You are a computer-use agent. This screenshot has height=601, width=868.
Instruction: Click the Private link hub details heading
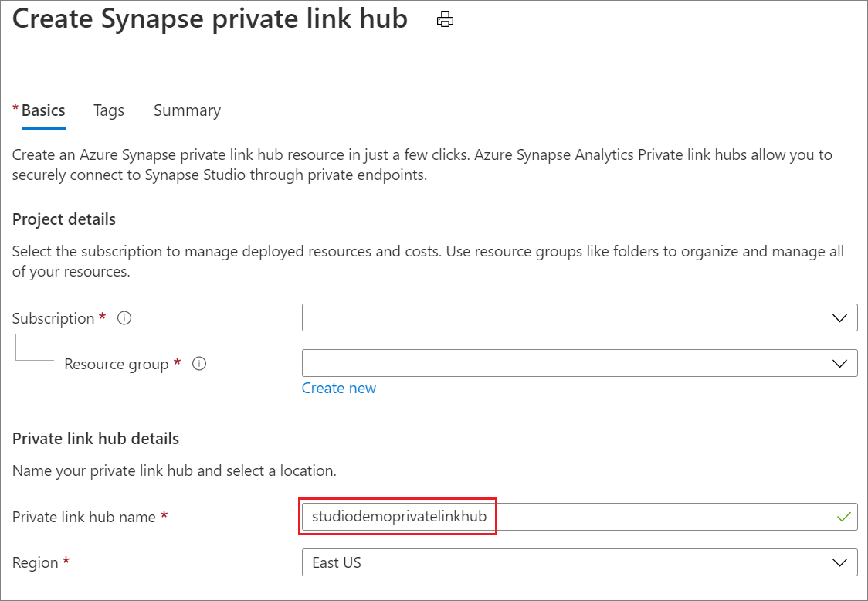(x=96, y=439)
